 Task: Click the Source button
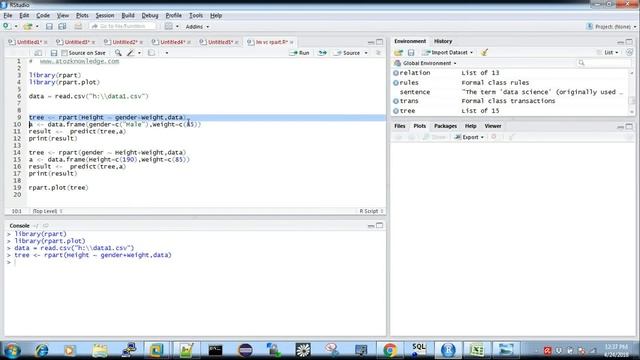click(348, 53)
